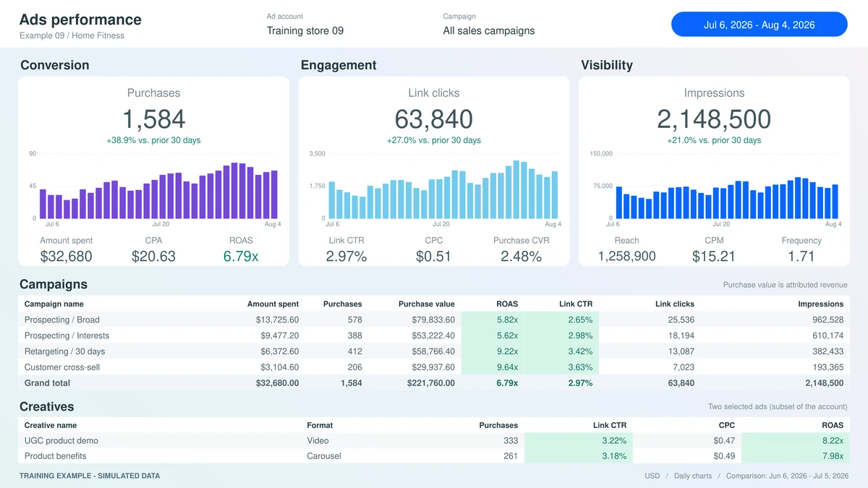Click the $13,725.60 amount spent cell
This screenshot has width=868, height=488.
277,320
